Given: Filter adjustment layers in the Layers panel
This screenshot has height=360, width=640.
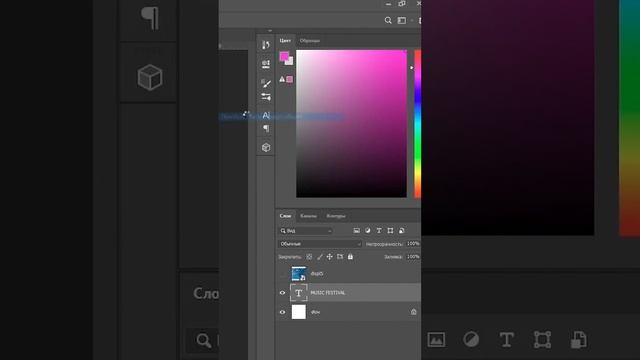Looking at the screenshot, I should click(368, 231).
